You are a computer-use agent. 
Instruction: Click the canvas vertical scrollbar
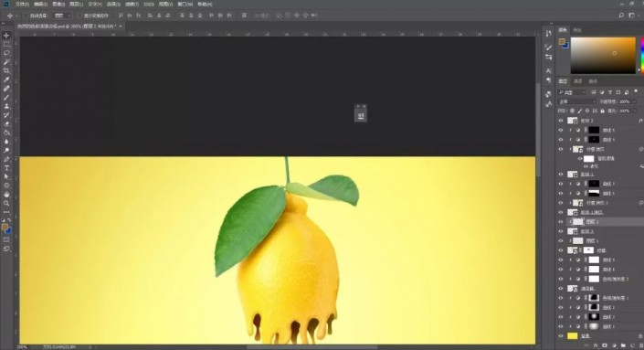point(538,130)
